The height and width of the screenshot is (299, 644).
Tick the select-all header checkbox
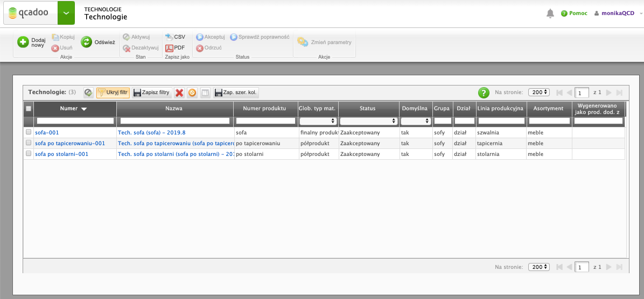(x=29, y=109)
